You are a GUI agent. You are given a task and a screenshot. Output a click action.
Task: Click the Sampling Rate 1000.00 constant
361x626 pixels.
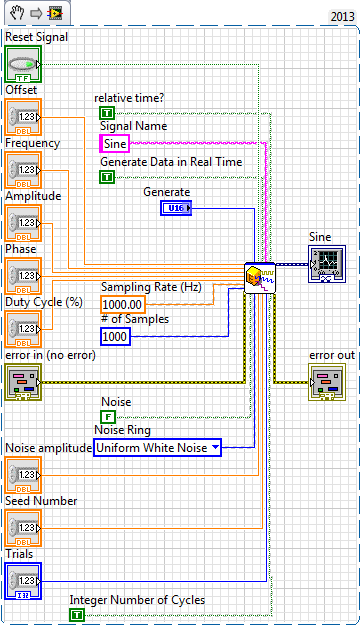tap(123, 305)
